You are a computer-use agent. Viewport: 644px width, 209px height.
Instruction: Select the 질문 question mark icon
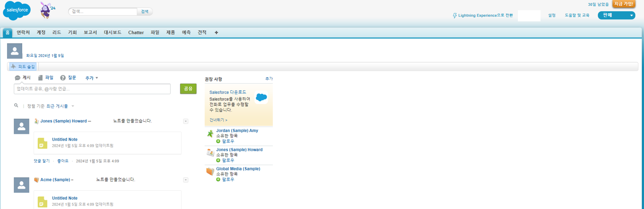click(63, 78)
